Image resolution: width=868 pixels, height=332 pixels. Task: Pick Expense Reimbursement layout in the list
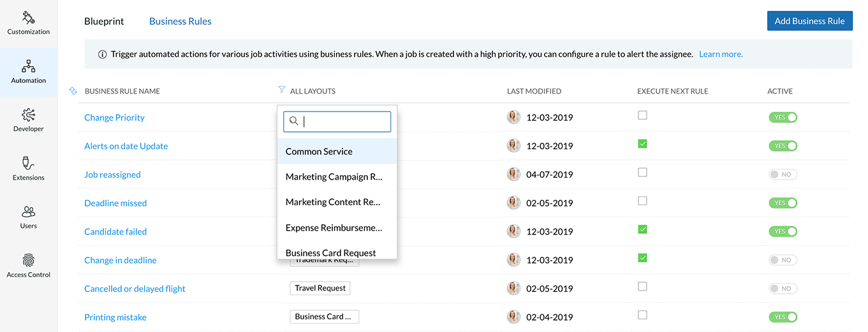[334, 227]
